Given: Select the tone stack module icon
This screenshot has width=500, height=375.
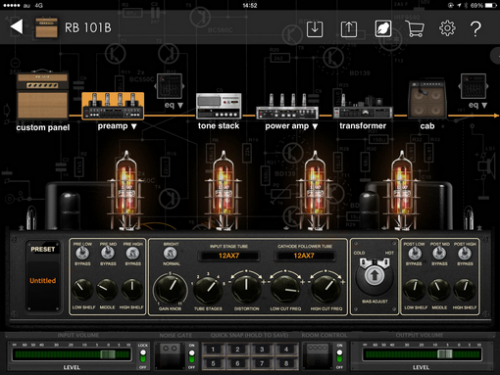Looking at the screenshot, I should (219, 106).
